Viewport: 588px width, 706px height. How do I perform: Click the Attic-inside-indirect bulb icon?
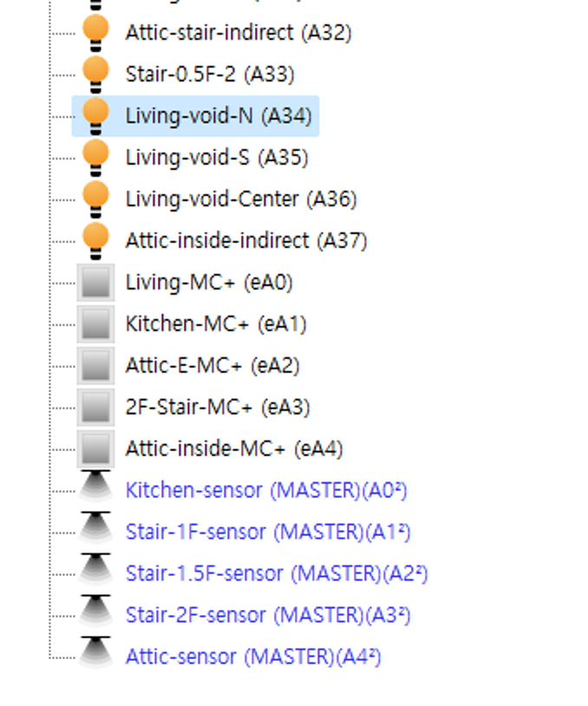click(95, 241)
